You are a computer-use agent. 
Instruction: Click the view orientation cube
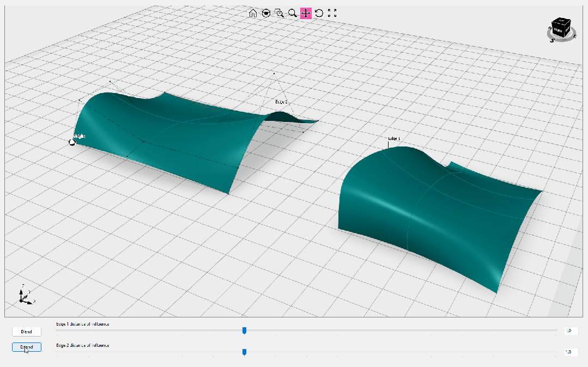561,27
